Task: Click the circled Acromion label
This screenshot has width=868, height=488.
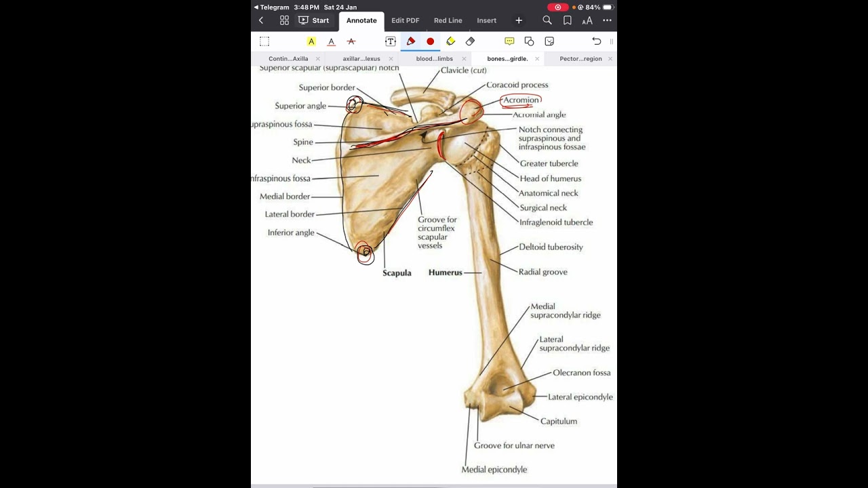Action: (x=521, y=100)
